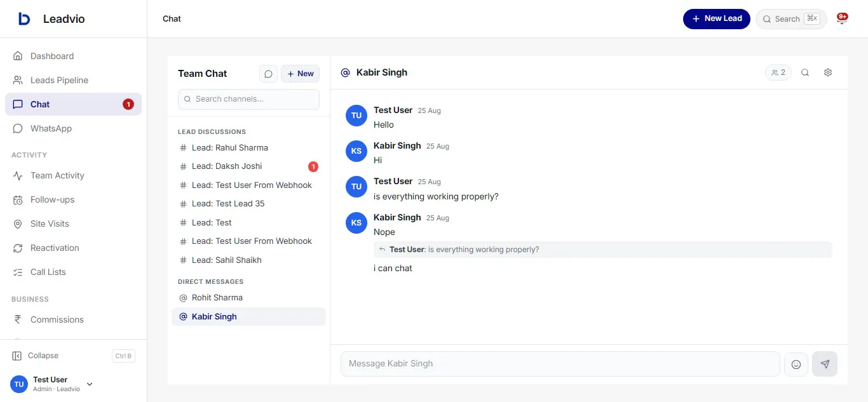Open the notifications bell icon
The height and width of the screenshot is (402, 868).
pyautogui.click(x=842, y=19)
